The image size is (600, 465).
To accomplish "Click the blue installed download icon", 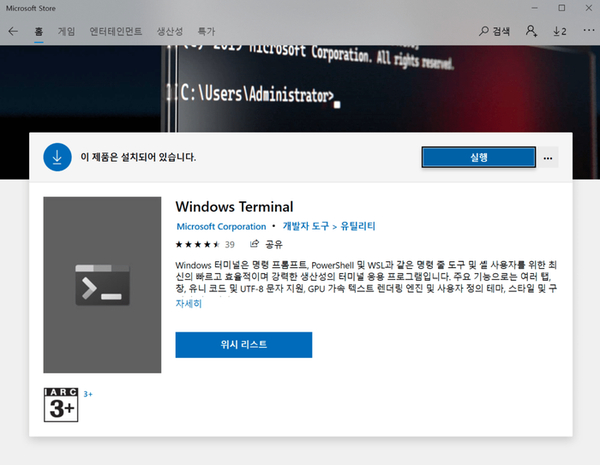I will click(x=57, y=157).
